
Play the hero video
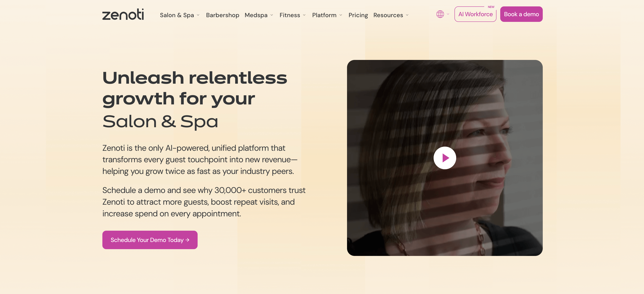[x=445, y=158]
